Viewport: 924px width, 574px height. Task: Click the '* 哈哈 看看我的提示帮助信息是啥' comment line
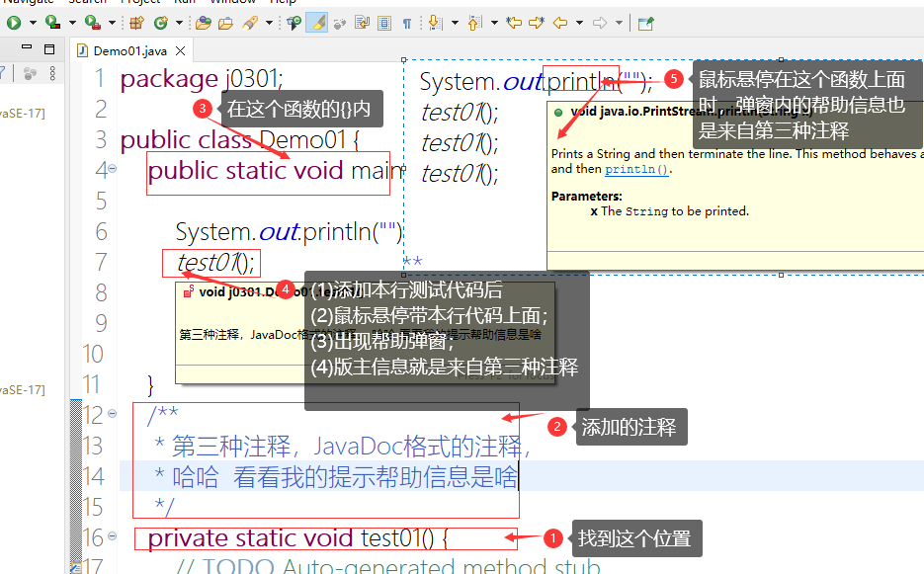336,477
